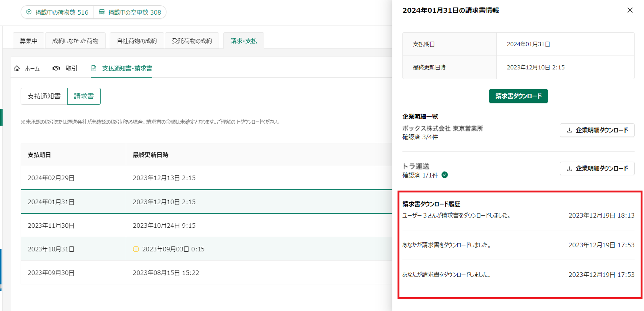Click the green checkmark beside トラ運送
The height and width of the screenshot is (311, 644).
tap(444, 175)
